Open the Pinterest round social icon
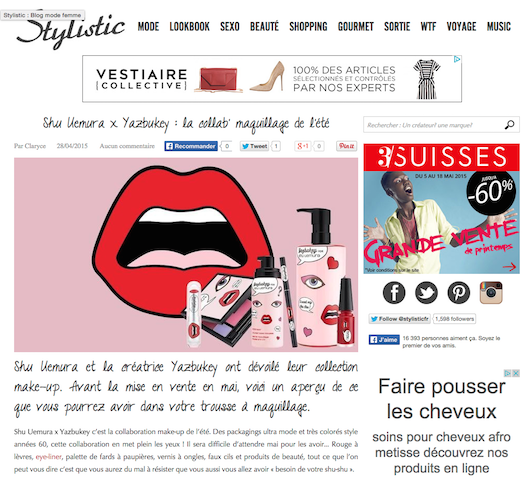 coord(459,292)
